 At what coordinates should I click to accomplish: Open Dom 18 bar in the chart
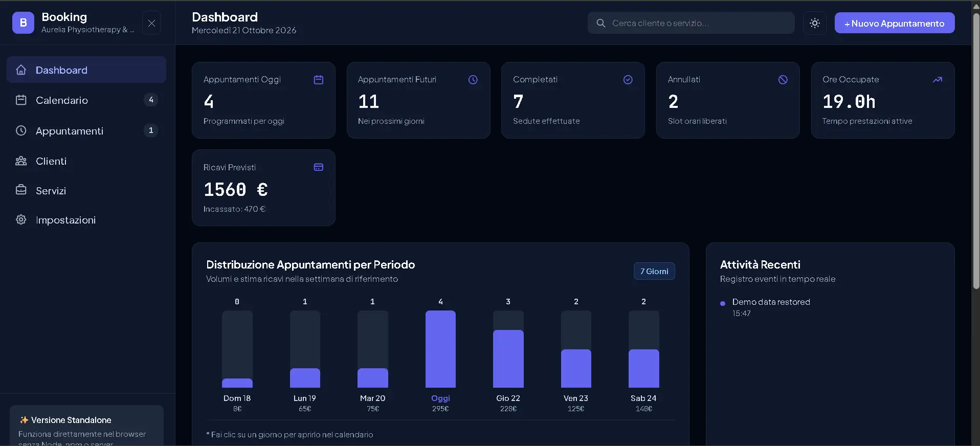(x=237, y=349)
